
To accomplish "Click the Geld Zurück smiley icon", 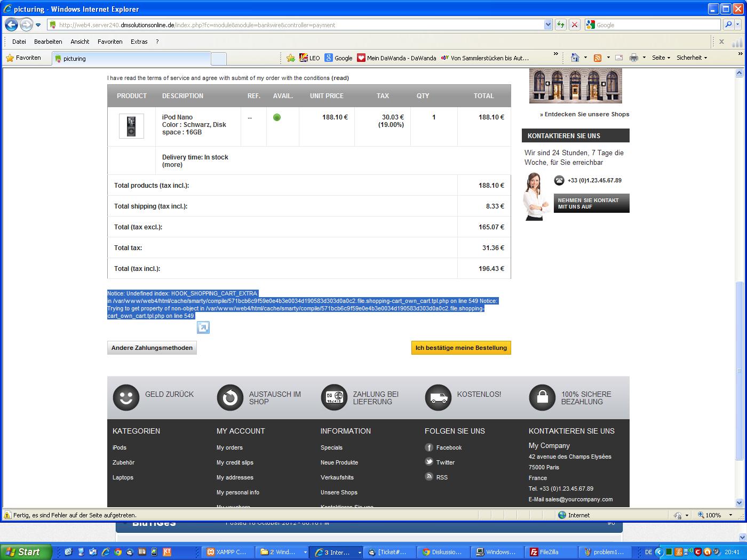I will pyautogui.click(x=126, y=398).
